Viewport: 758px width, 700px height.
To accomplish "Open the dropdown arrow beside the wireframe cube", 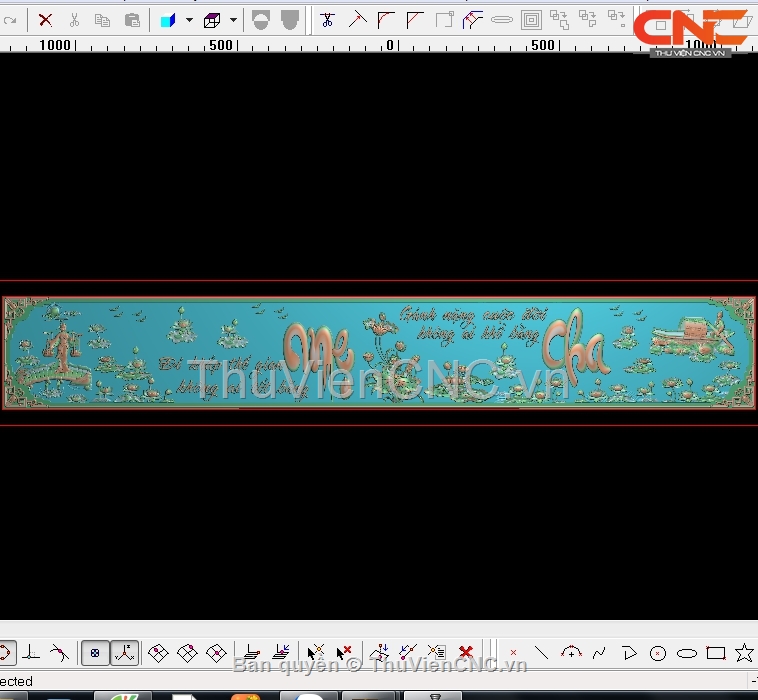I will [233, 20].
